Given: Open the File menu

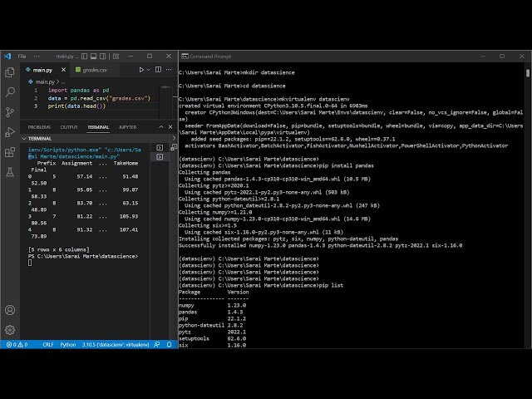Looking at the screenshot, I should tap(22, 57).
